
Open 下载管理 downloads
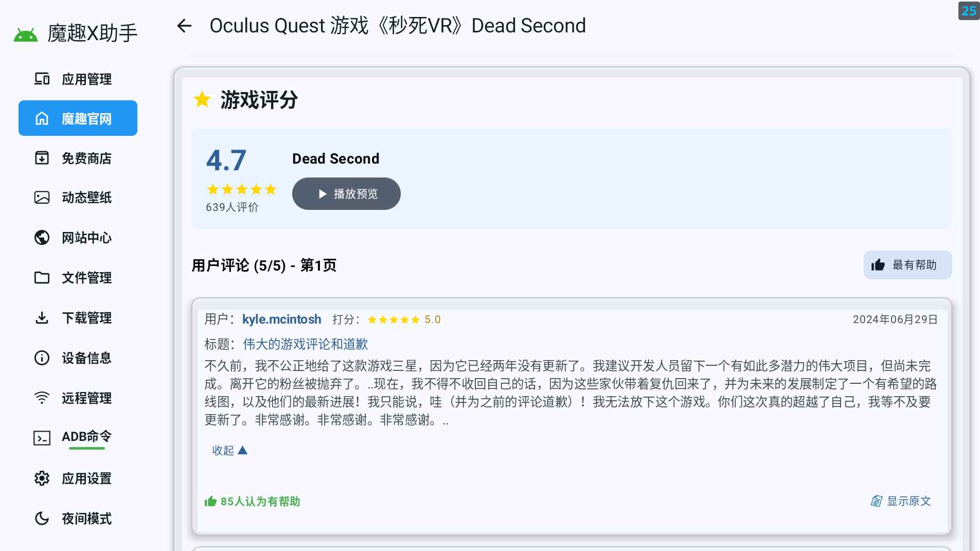[78, 318]
